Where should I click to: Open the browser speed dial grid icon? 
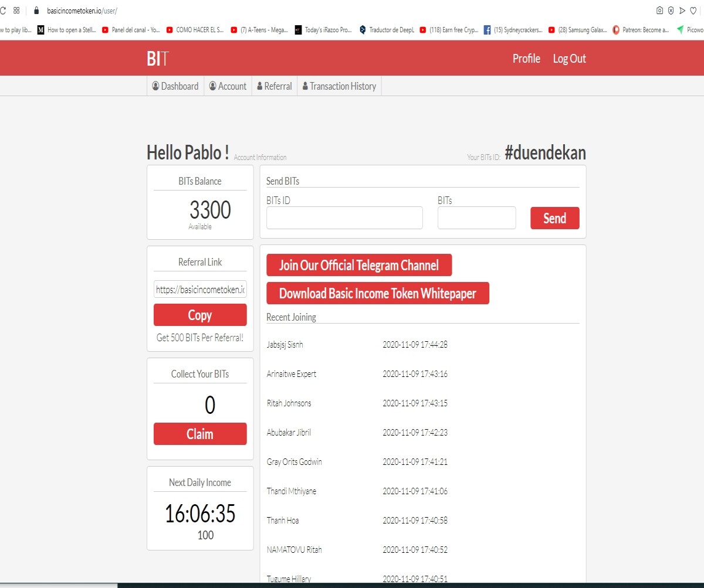click(x=16, y=10)
